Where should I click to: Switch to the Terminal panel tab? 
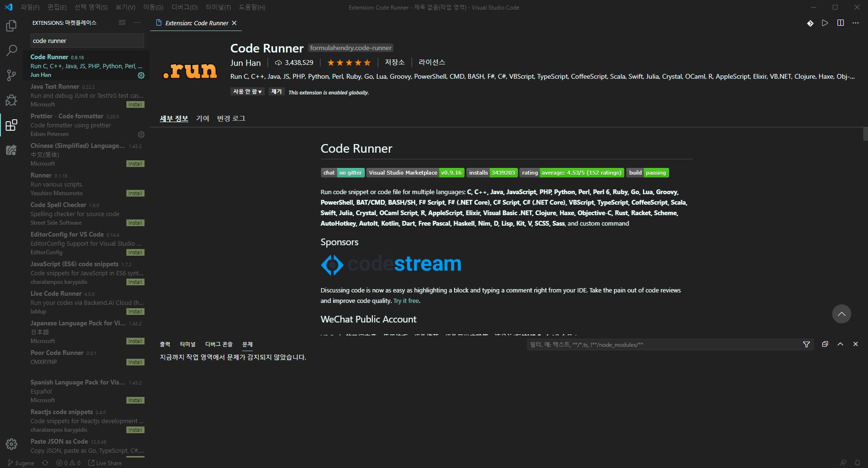click(188, 344)
